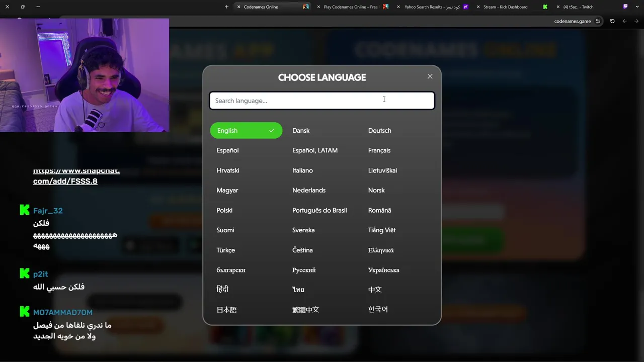Click the Kick favicon on Dashboard tab
644x362 pixels.
click(545, 7)
